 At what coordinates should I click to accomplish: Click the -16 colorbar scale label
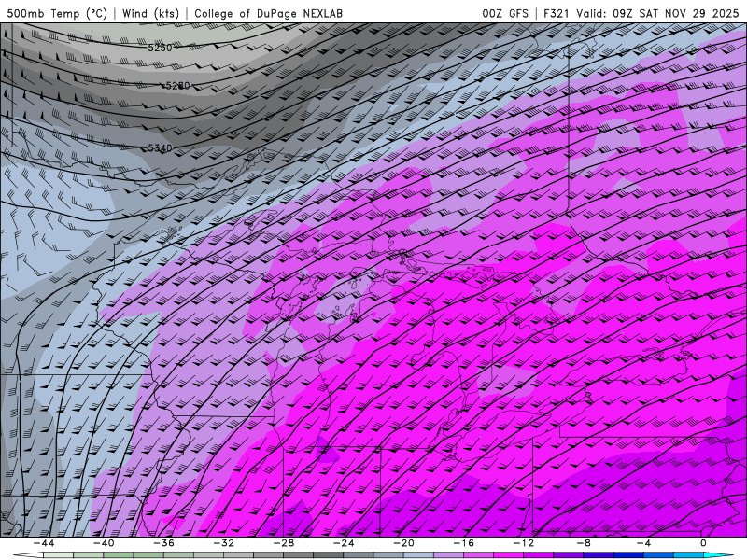point(464,543)
